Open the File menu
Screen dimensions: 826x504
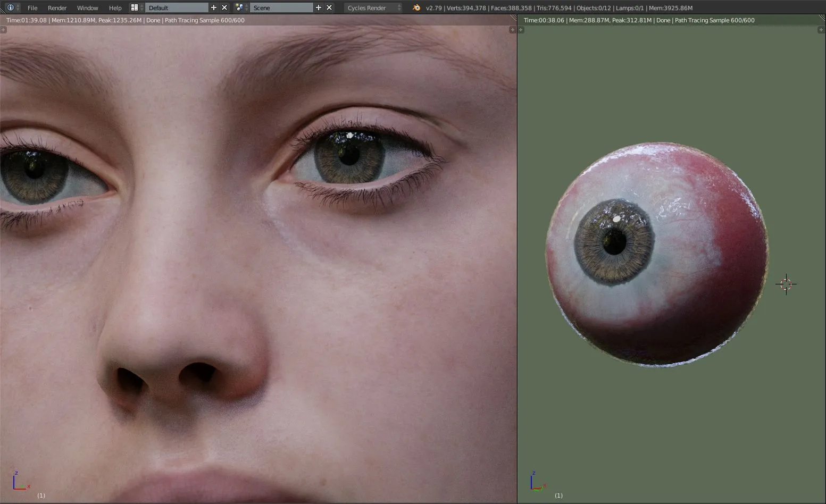(x=32, y=8)
